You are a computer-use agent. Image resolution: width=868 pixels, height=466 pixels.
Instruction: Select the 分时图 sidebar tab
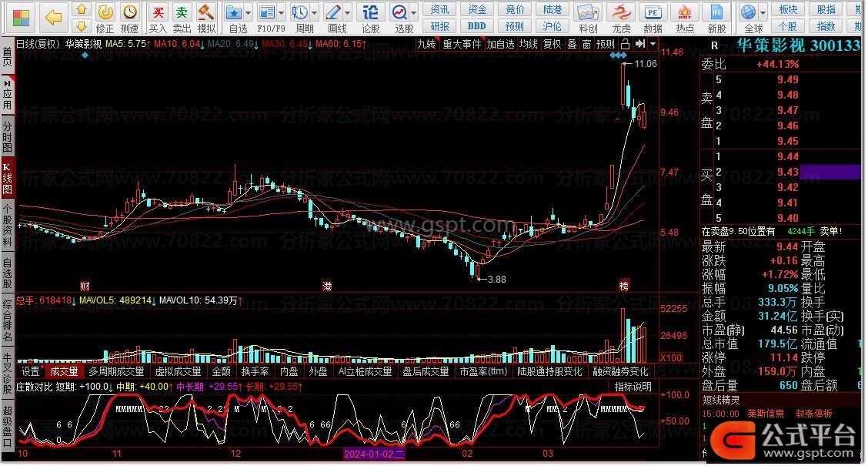tap(7, 137)
